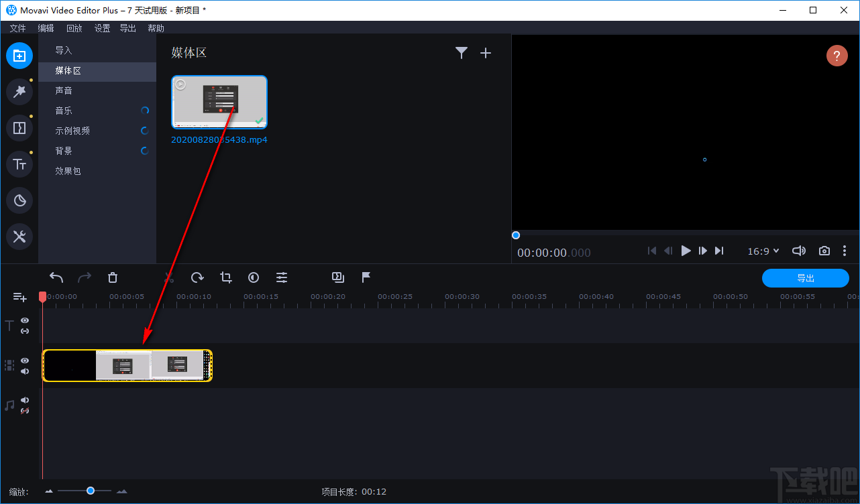Adjust the timeline zoom slider handle
This screenshot has width=860, height=504.
click(91, 491)
